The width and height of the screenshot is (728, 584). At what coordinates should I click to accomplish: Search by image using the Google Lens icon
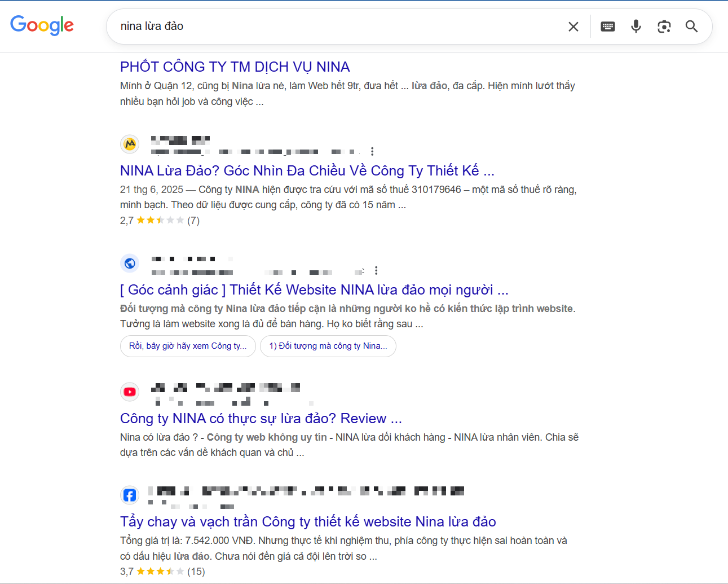pyautogui.click(x=664, y=26)
